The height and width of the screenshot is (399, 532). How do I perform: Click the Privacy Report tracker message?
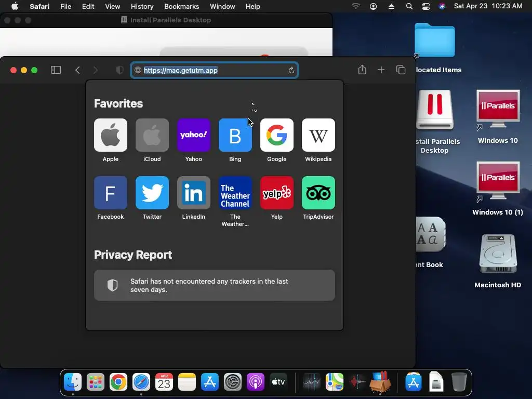[215, 285]
